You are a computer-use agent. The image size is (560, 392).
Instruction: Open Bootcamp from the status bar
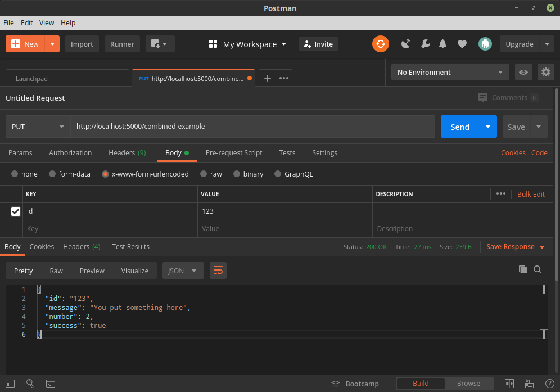(x=355, y=384)
